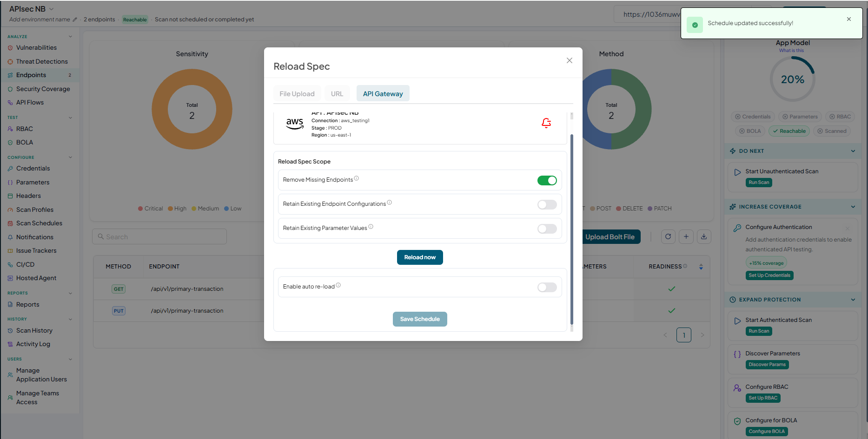Collapse the Test sidebar section
The image size is (868, 439).
point(70,118)
